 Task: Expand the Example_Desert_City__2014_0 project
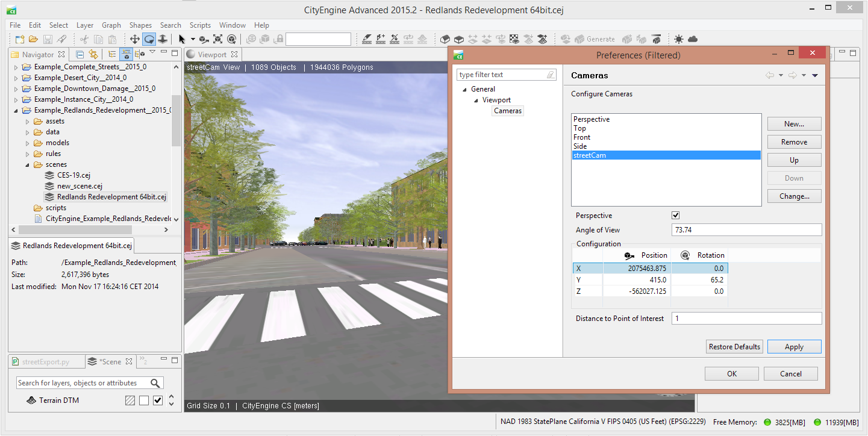click(x=16, y=78)
